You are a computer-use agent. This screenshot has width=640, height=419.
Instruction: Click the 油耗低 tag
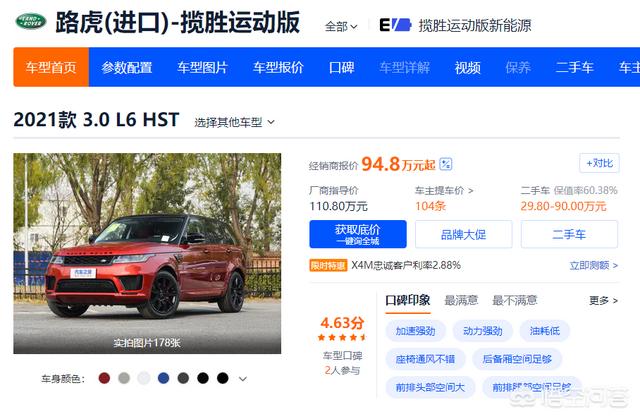(544, 331)
